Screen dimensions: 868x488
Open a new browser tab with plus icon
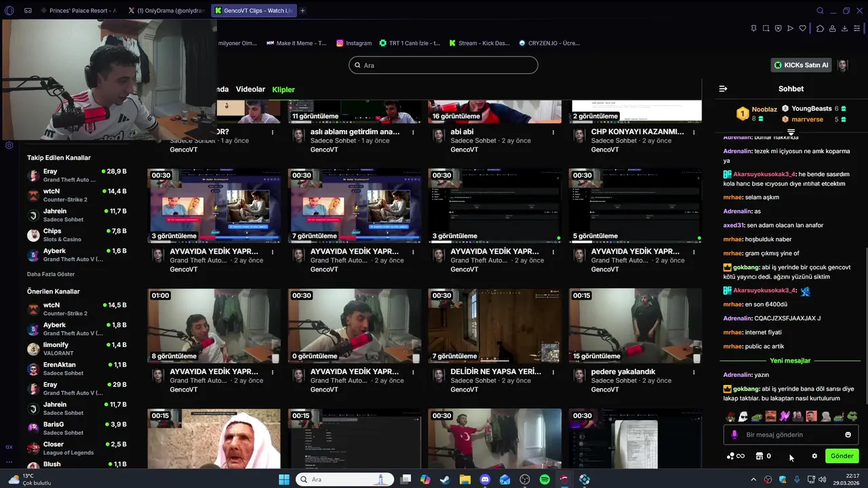tap(302, 11)
